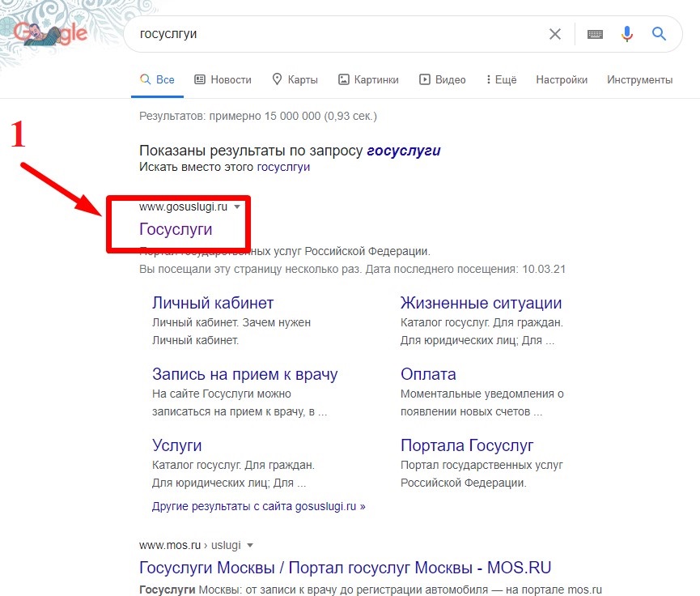Click the www.mos.ru › uslugi URL text

tap(189, 545)
